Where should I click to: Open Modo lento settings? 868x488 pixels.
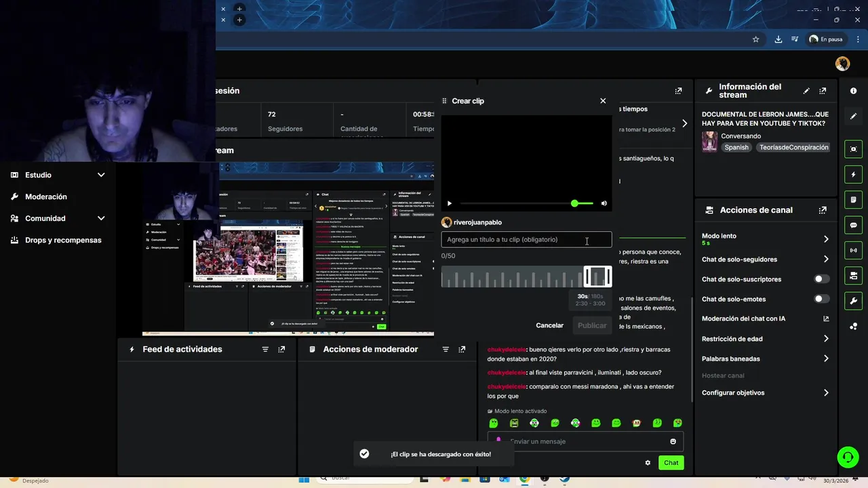click(x=766, y=239)
